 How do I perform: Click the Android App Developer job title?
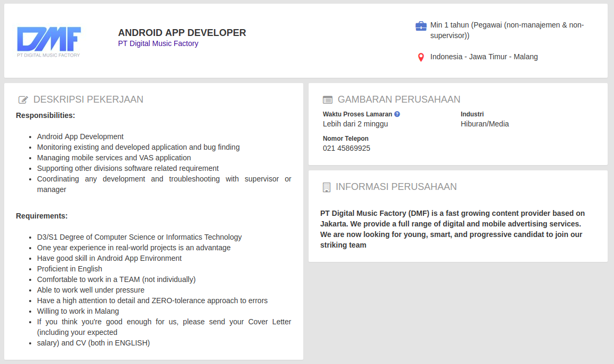[x=182, y=33]
